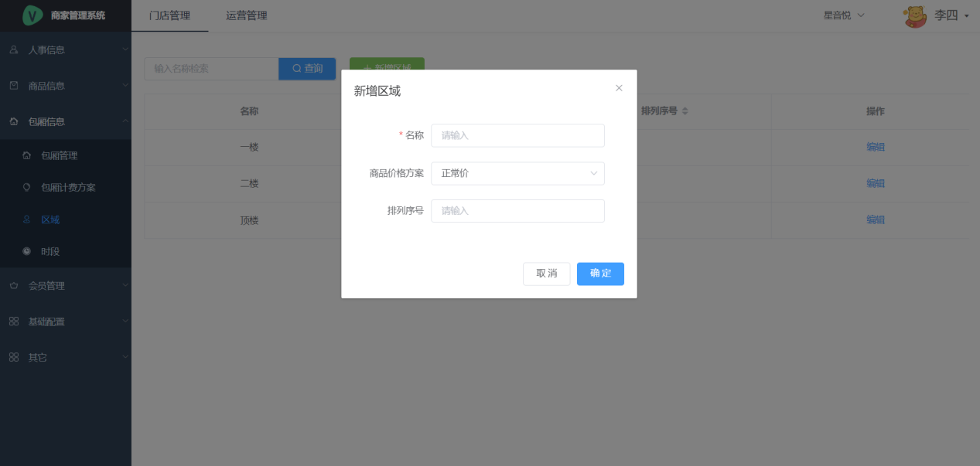Click 编辑 link for 二楼 row
The image size is (980, 466).
tap(876, 183)
